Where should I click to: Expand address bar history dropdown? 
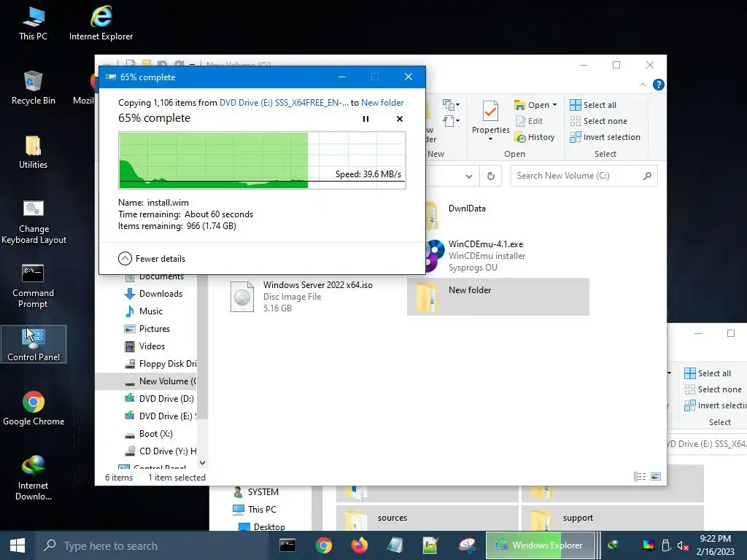click(469, 176)
